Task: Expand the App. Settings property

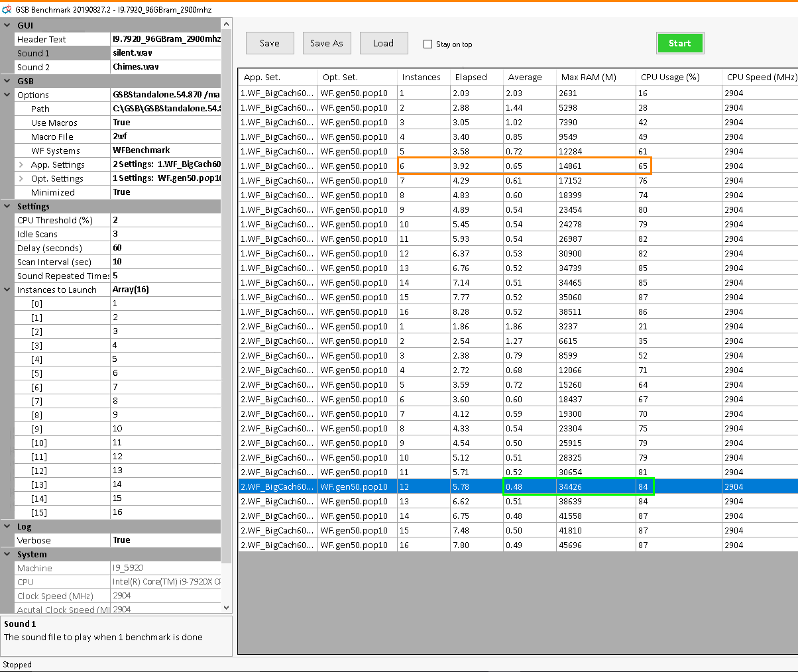Action: coord(21,164)
